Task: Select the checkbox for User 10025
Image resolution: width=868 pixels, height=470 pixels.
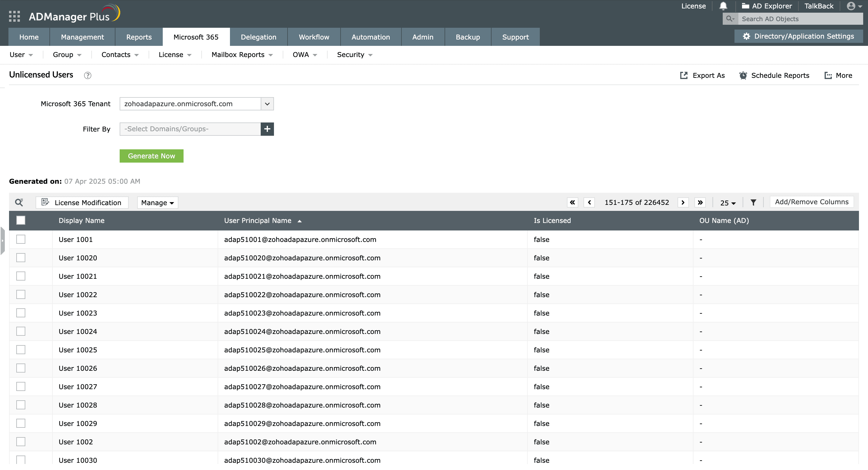Action: click(21, 350)
